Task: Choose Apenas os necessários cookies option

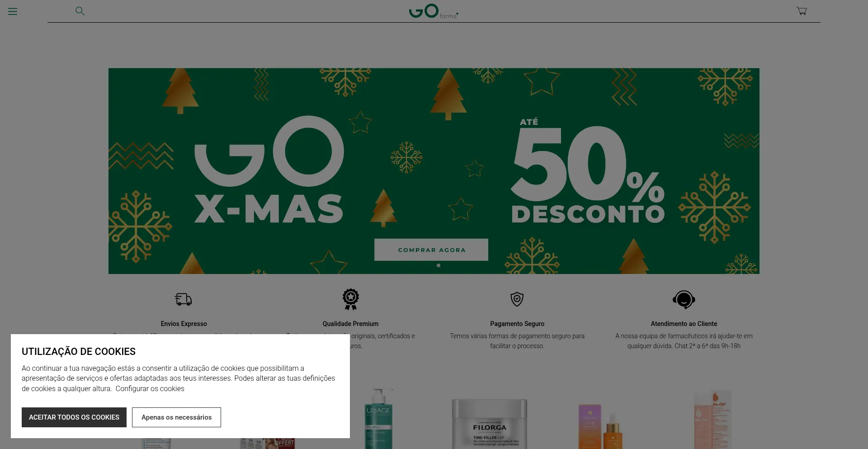Action: [x=176, y=417]
